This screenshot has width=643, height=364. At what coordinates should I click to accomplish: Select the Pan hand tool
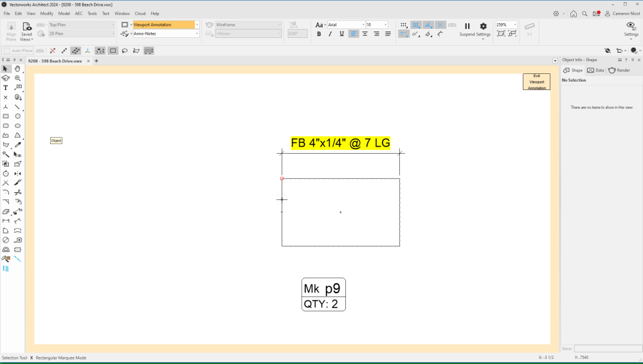(18, 69)
